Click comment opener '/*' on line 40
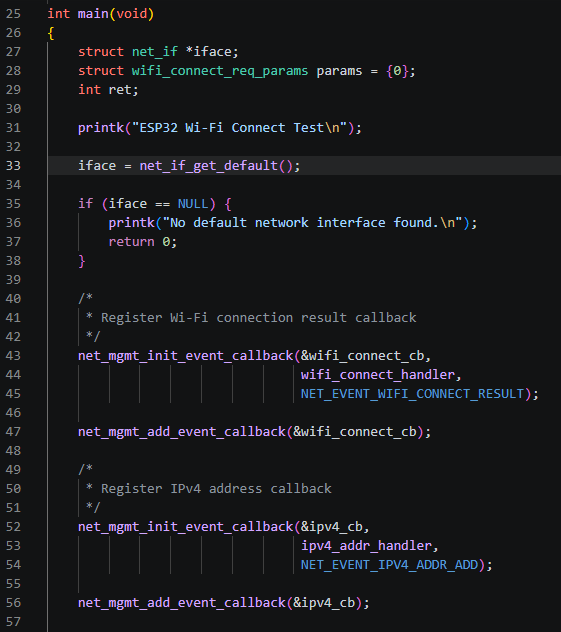Screen dimensions: 561x632 pos(85,299)
